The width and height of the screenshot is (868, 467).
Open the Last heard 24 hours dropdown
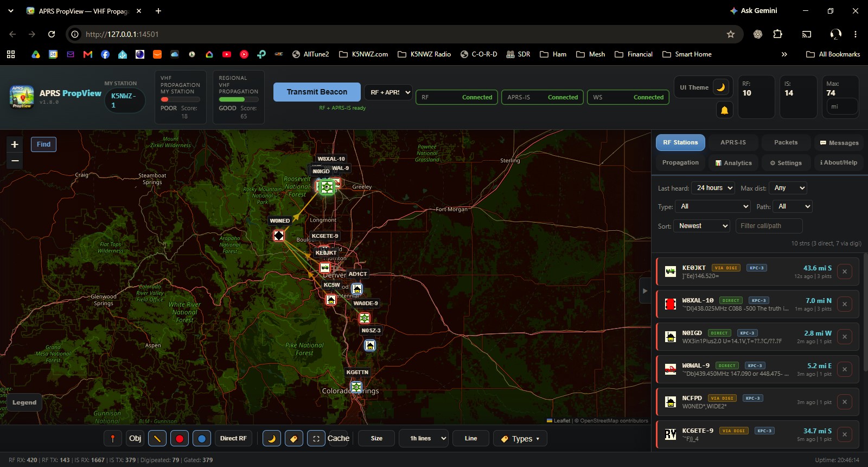[x=713, y=188]
